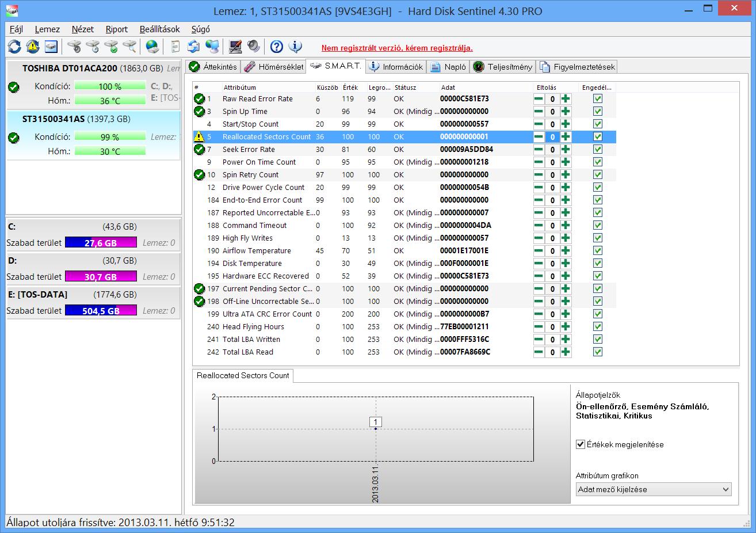Screen dimensions: 756x533
Task: Click the E: TOS-DATA 504,5 GB free space bar
Action: pyautogui.click(x=101, y=311)
